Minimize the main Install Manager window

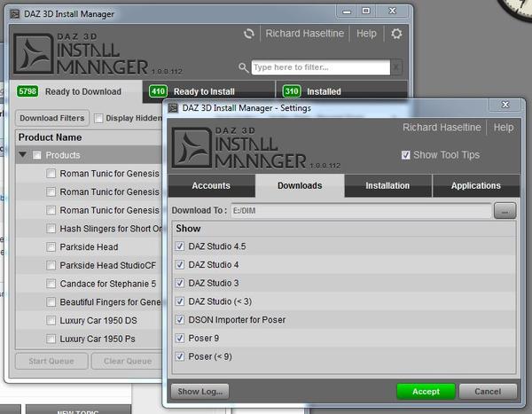click(347, 12)
